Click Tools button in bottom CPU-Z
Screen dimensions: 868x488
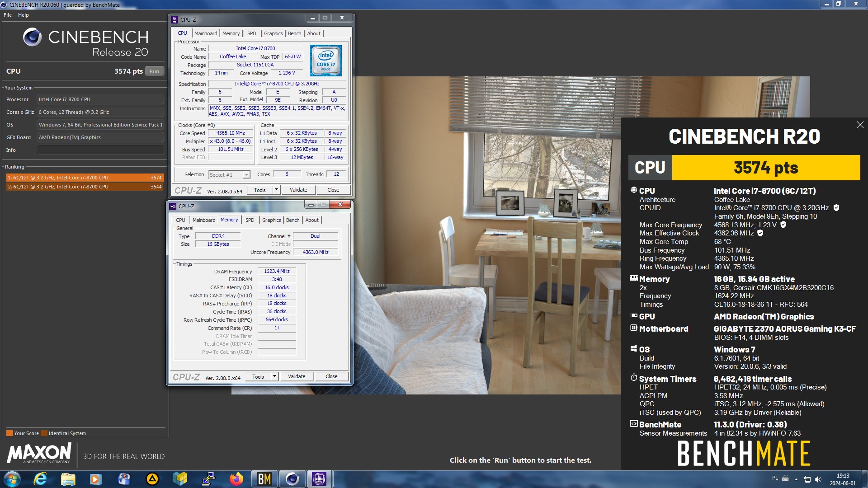point(258,376)
